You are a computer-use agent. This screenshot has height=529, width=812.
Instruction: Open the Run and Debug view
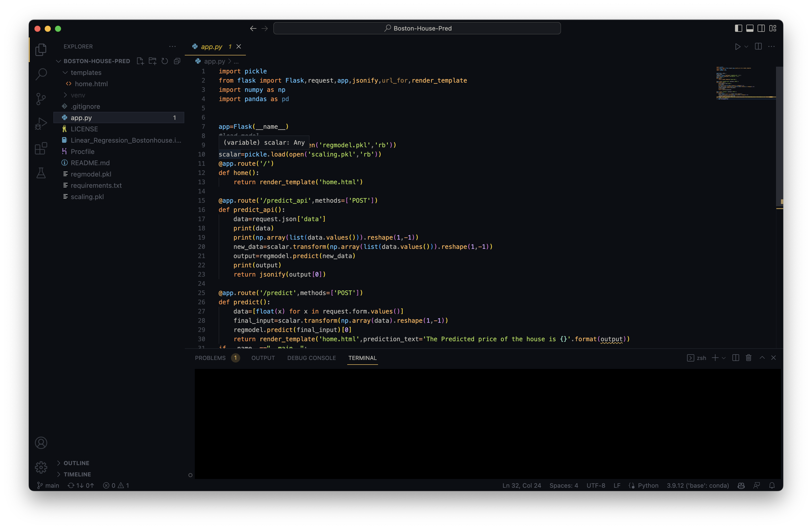pyautogui.click(x=41, y=123)
